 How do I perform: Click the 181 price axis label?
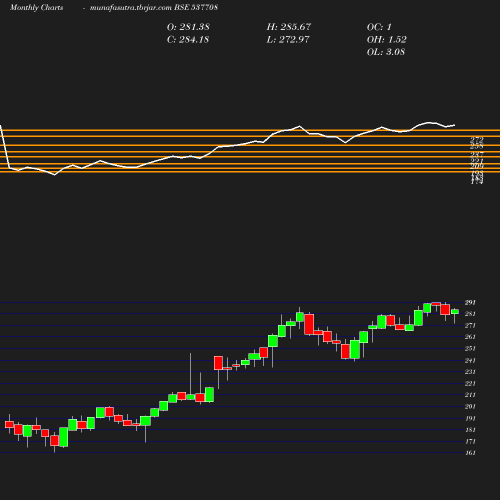[x=470, y=430]
